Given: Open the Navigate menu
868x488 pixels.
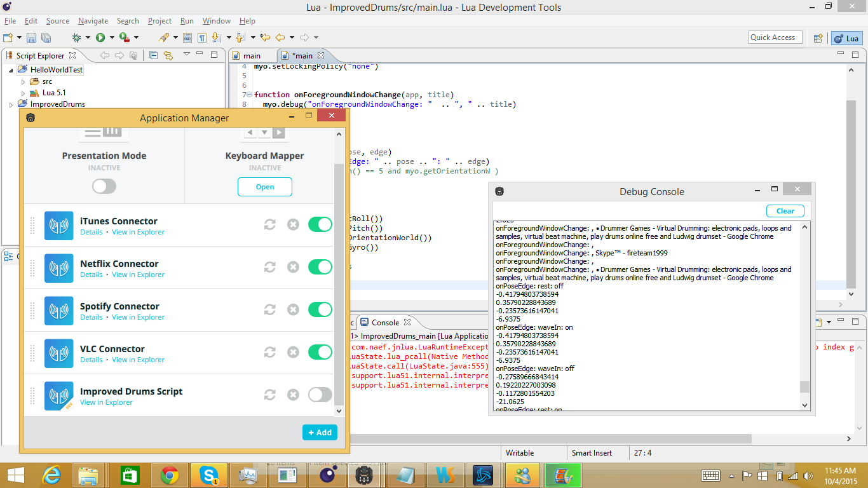Looking at the screenshot, I should (x=93, y=21).
